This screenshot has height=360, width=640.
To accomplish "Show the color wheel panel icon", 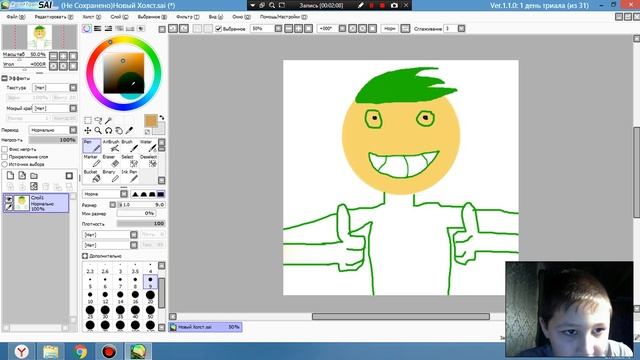I will (x=87, y=29).
